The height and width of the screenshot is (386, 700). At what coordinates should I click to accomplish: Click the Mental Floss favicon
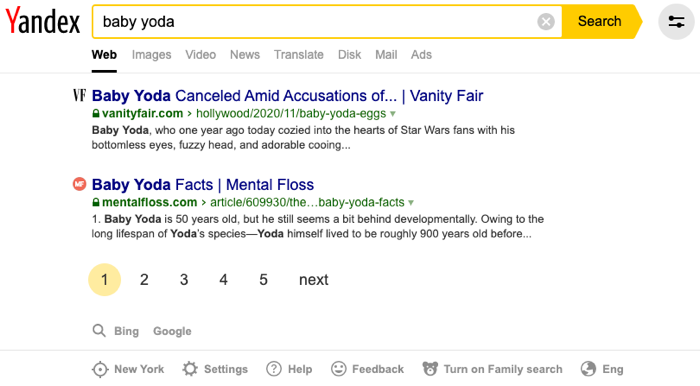(x=79, y=184)
